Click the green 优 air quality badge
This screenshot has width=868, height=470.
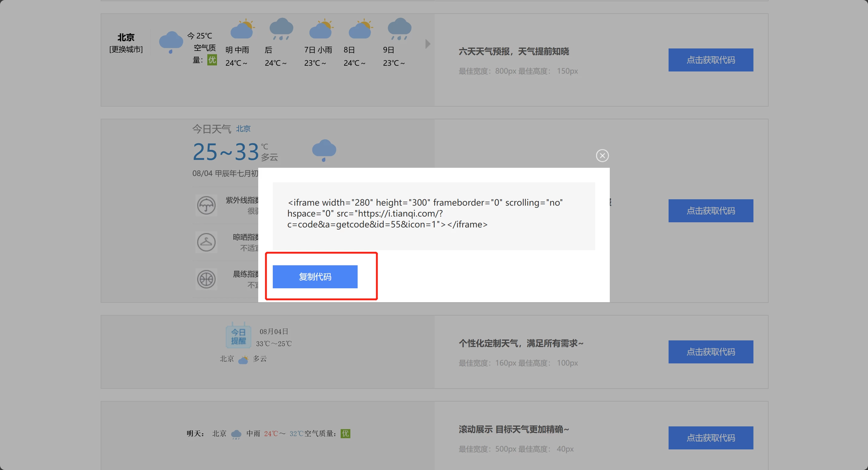pyautogui.click(x=212, y=60)
